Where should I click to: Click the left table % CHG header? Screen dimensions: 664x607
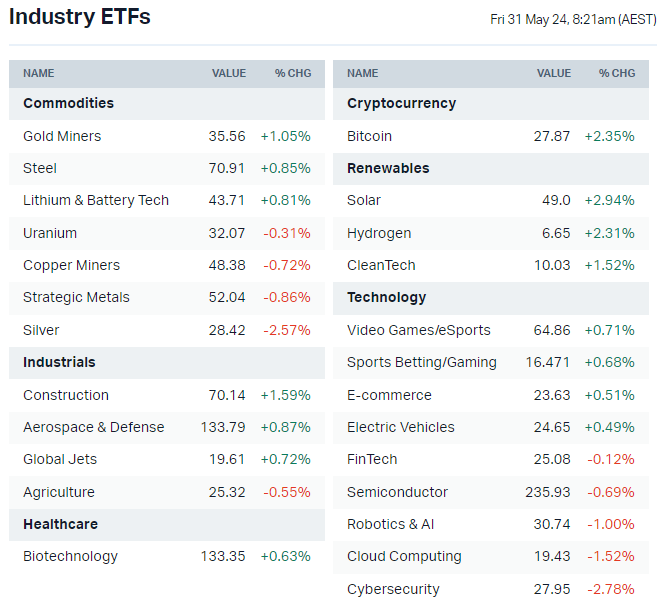(293, 73)
